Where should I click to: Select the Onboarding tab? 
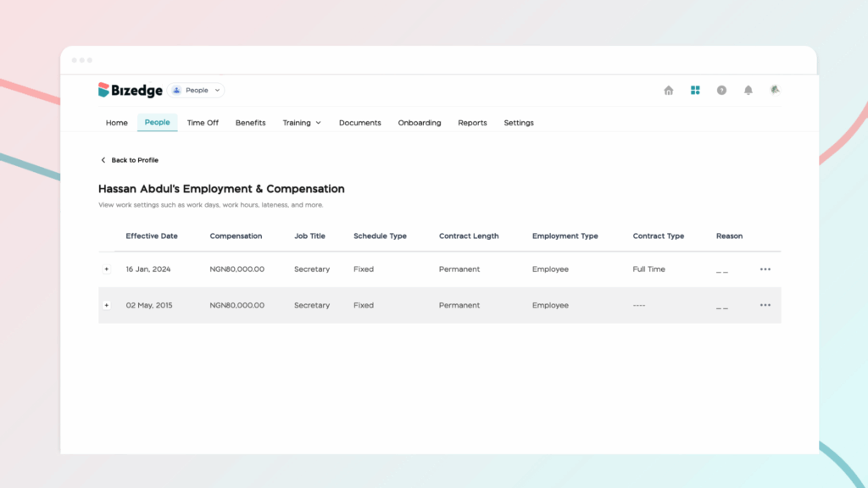tap(420, 123)
